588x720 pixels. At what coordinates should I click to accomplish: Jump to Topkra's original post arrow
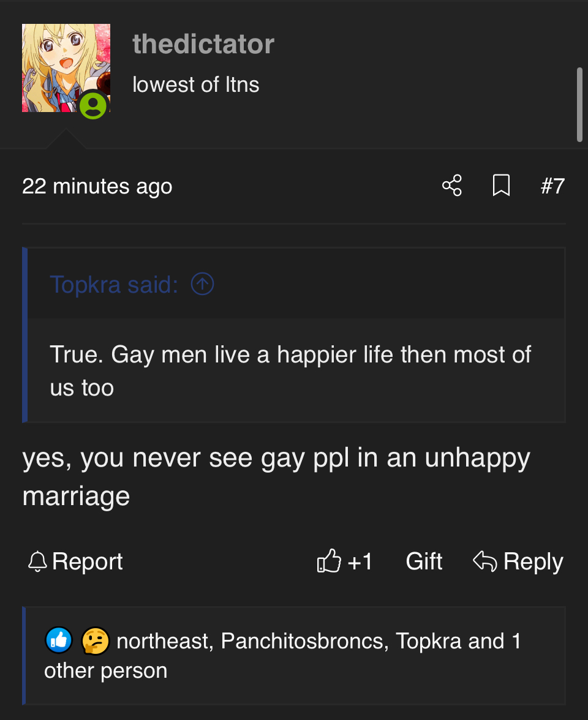(202, 284)
